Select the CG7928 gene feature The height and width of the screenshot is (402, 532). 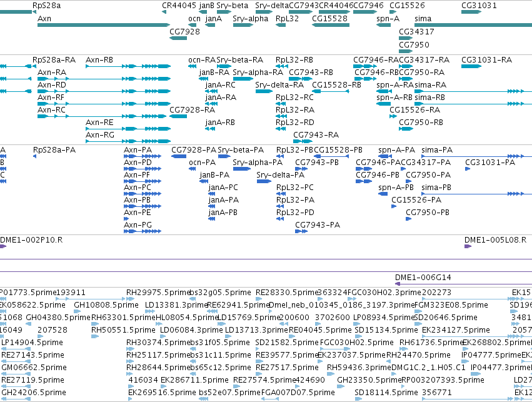(178, 38)
